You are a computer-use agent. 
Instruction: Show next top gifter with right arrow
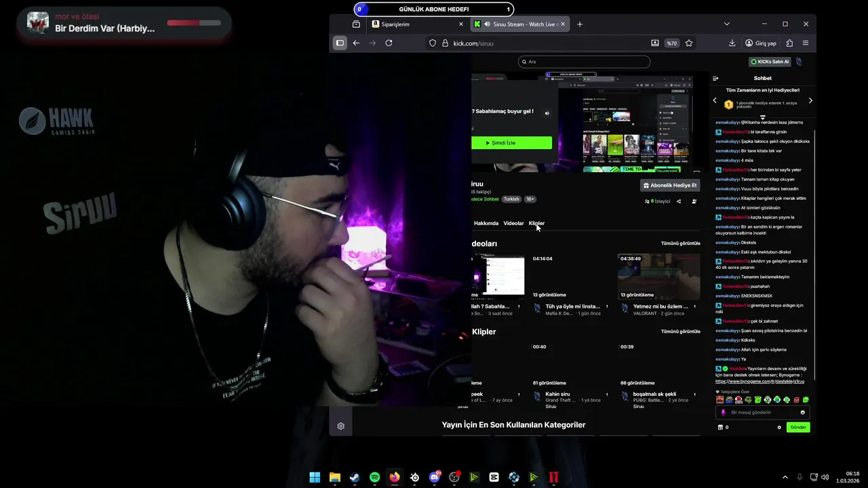(810, 100)
